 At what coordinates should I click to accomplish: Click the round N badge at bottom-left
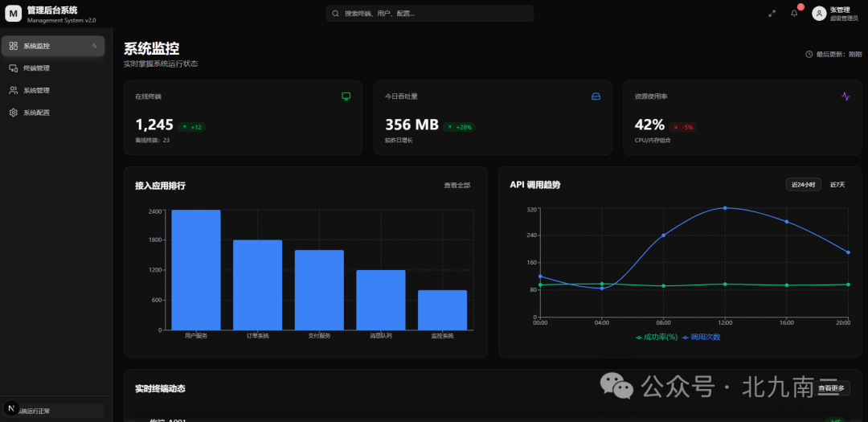pyautogui.click(x=10, y=408)
